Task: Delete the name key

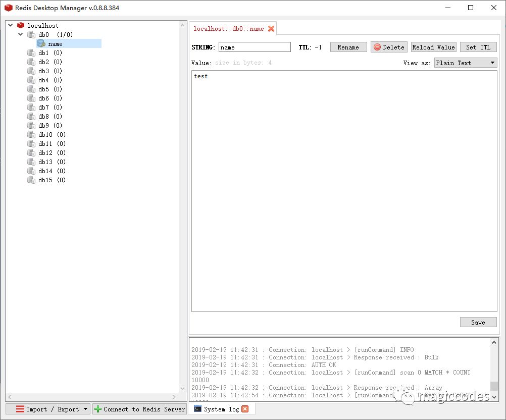Action: pos(389,47)
